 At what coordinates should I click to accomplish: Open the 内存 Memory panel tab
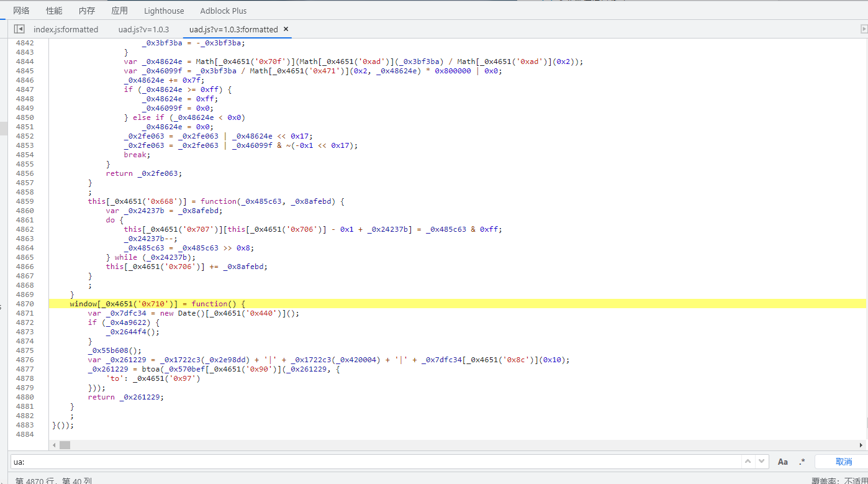[x=87, y=11]
